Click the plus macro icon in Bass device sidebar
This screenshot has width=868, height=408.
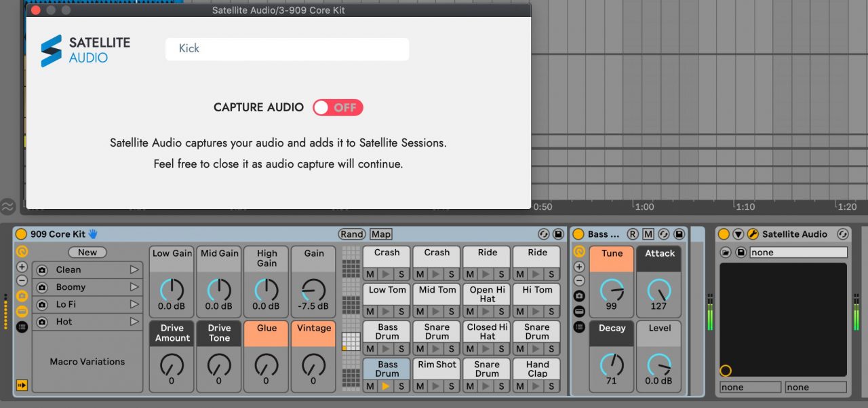tap(579, 267)
